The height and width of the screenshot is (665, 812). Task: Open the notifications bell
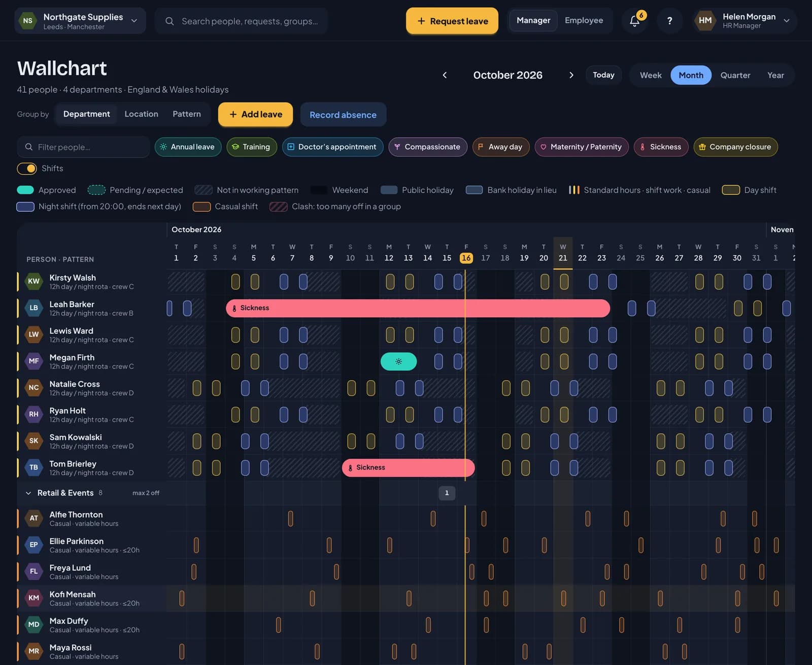634,21
